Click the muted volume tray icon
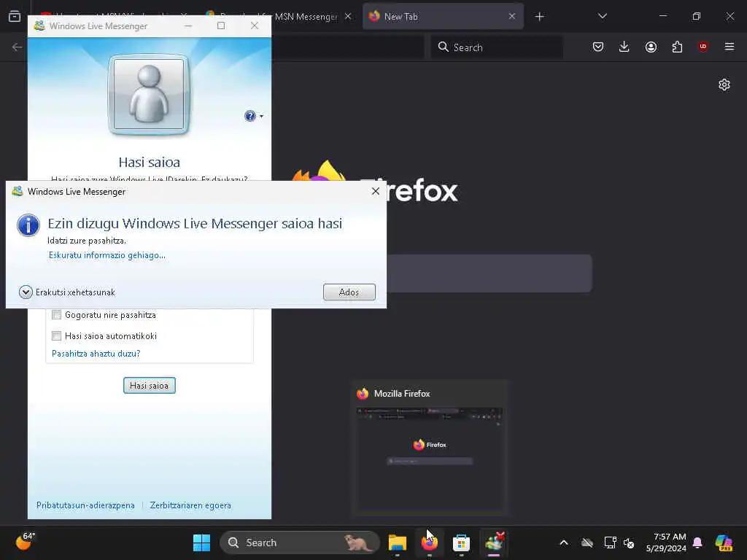The height and width of the screenshot is (560, 747). [629, 542]
